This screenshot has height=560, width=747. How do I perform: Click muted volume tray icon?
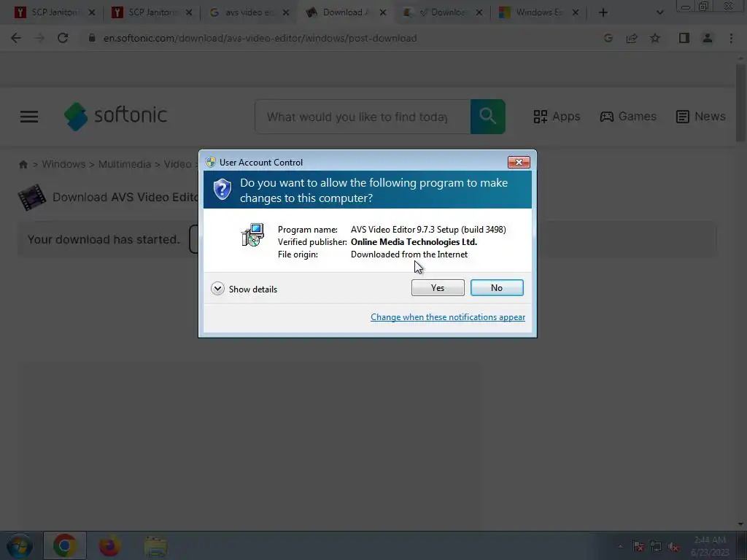[673, 547]
